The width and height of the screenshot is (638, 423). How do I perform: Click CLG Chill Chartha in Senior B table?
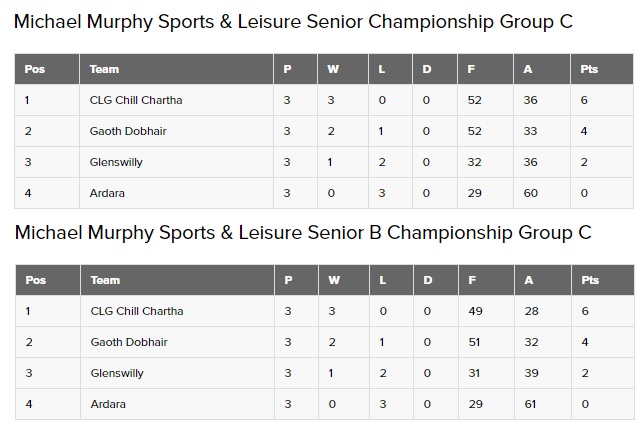(137, 311)
